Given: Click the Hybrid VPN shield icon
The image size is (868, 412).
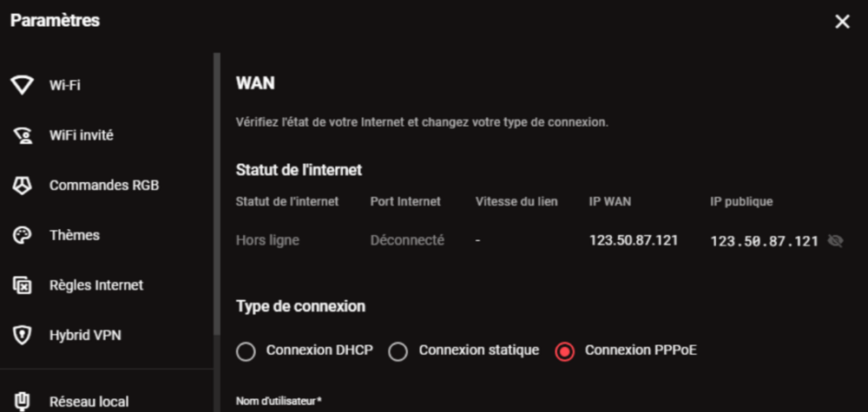Looking at the screenshot, I should [x=23, y=335].
